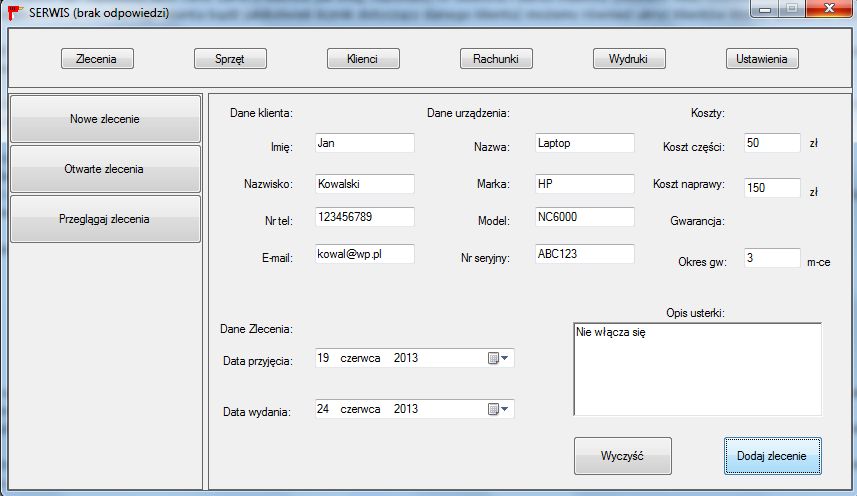Click the Gwarancja label
Image resolution: width=857 pixels, height=496 pixels.
(x=697, y=221)
